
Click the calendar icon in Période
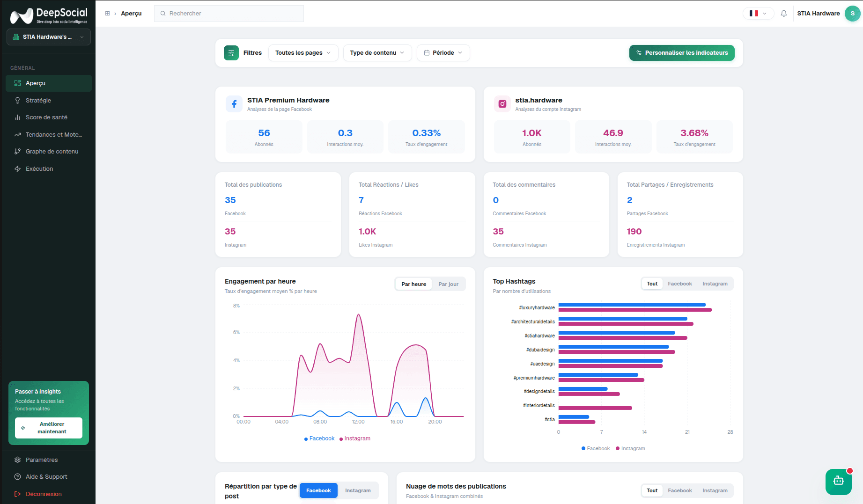click(427, 53)
